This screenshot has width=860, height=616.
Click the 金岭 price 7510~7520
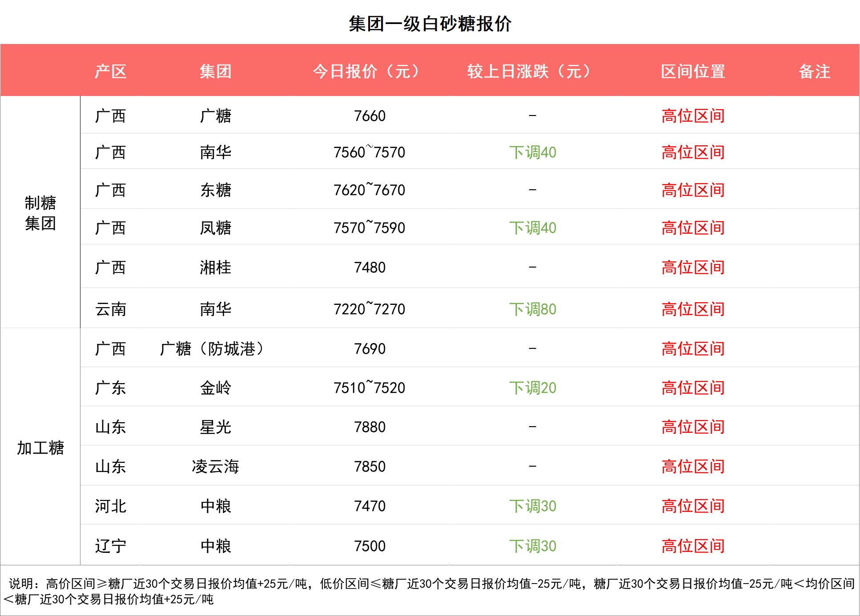[370, 388]
